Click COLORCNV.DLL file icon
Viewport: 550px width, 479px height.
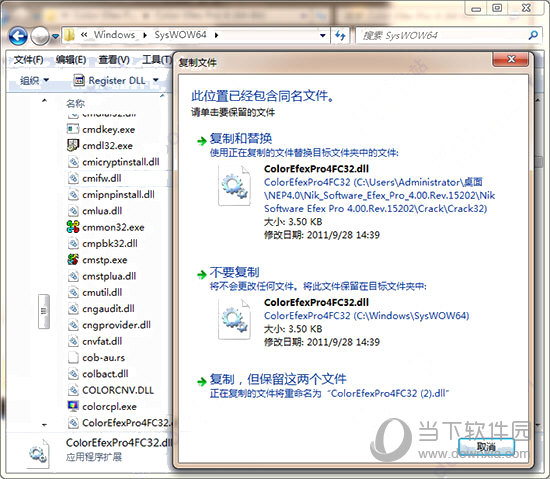(73, 390)
